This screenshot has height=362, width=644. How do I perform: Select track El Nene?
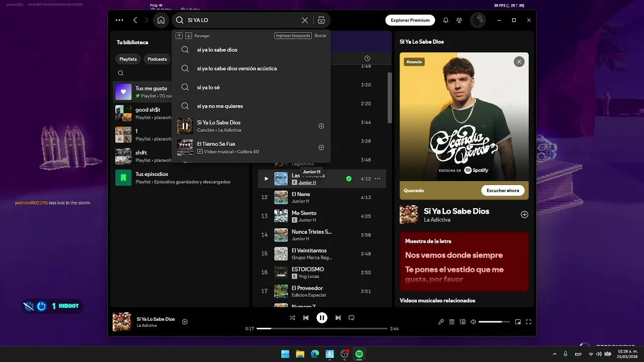[321, 198]
